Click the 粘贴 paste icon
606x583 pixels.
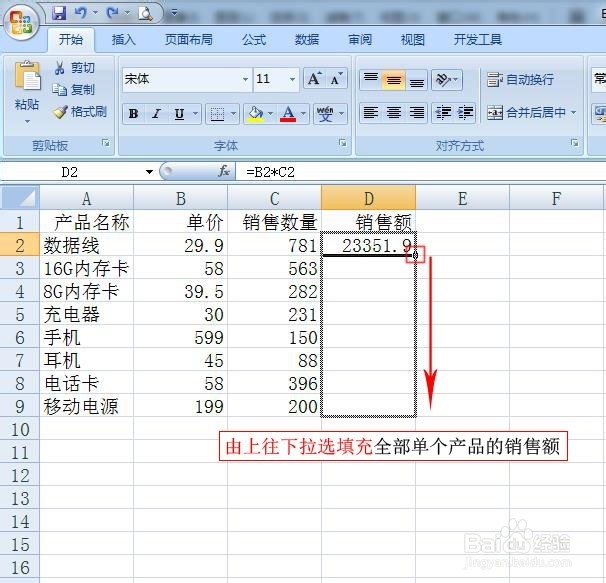[x=27, y=76]
